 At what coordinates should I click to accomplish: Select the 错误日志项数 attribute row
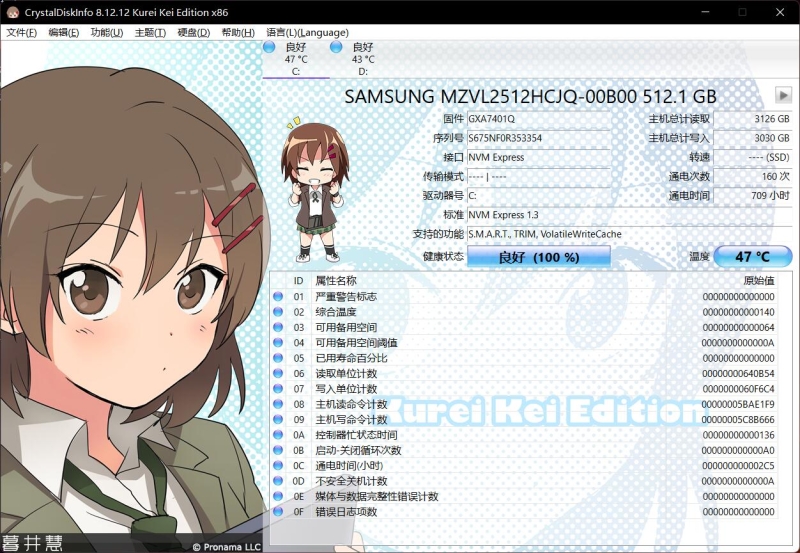pos(524,511)
